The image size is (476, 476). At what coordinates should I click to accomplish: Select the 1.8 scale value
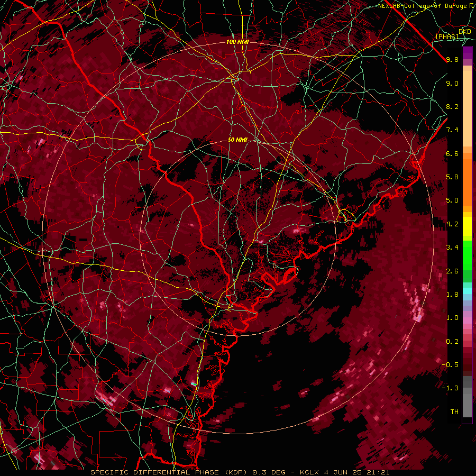tap(452, 295)
